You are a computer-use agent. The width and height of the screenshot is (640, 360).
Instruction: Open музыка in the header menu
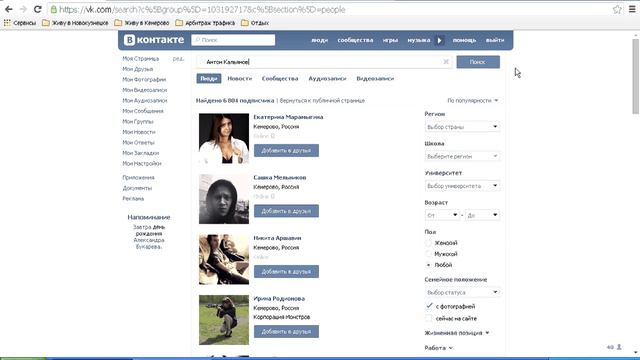(x=419, y=40)
